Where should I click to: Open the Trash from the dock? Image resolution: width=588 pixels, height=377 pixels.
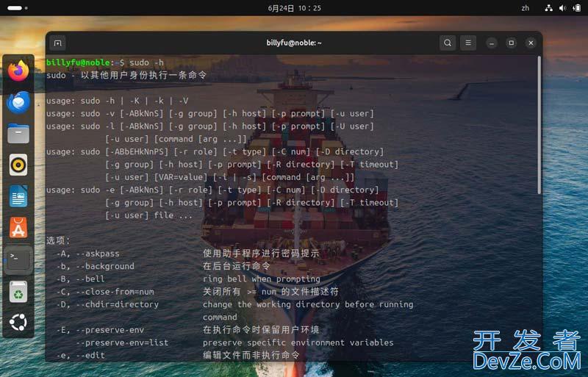[x=18, y=292]
